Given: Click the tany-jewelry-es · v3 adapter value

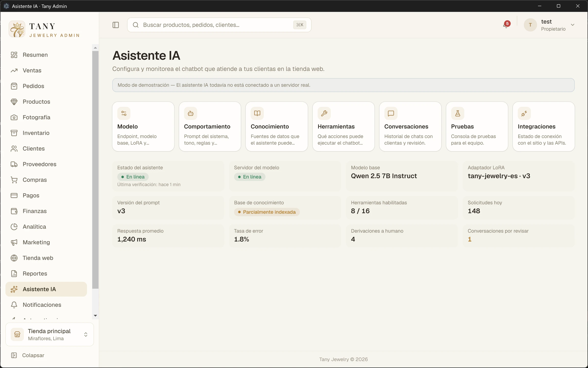Looking at the screenshot, I should pyautogui.click(x=499, y=176).
